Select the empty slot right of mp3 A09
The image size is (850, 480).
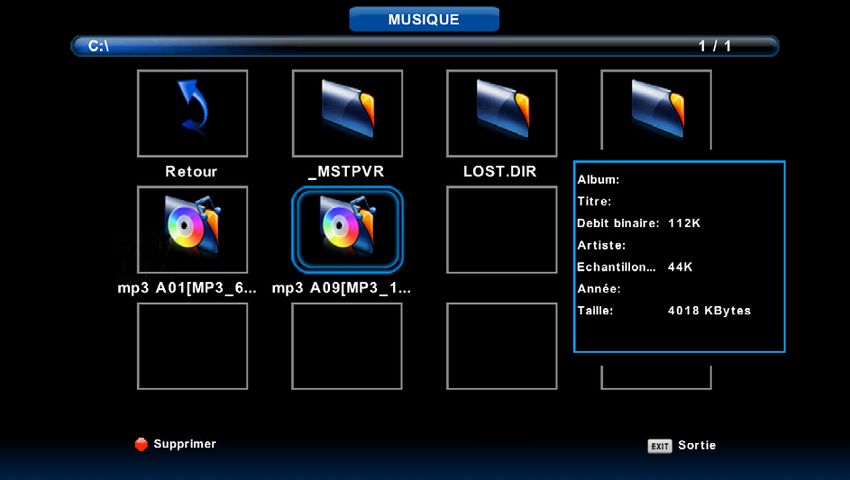click(501, 229)
